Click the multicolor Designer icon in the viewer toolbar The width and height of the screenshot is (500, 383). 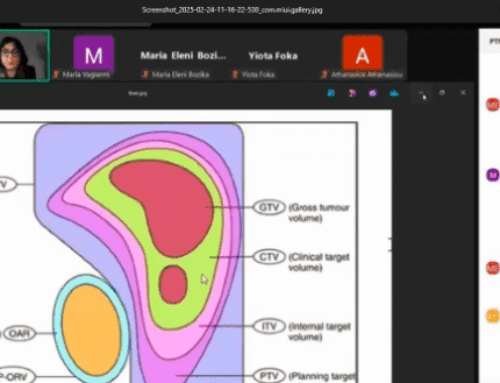pyautogui.click(x=352, y=93)
